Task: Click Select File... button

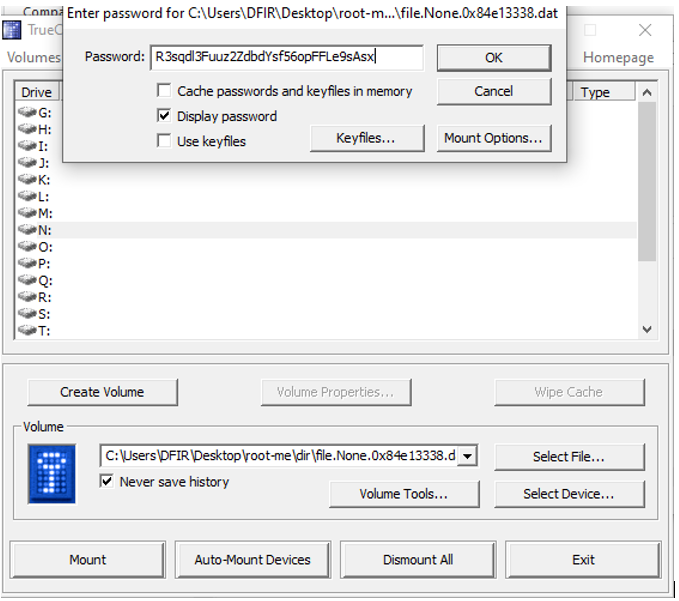Action: pyautogui.click(x=569, y=457)
